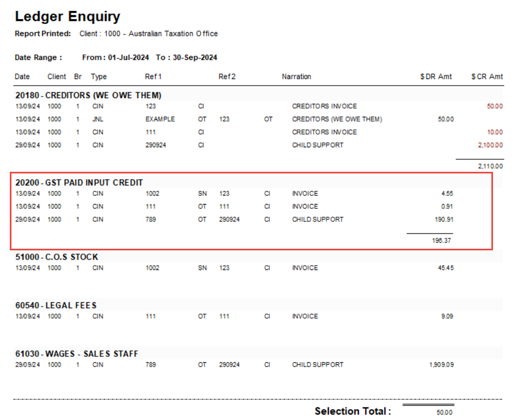This screenshot has height=420, width=523.
Task: Click the To date 30-Sep-2024
Action: (x=194, y=57)
